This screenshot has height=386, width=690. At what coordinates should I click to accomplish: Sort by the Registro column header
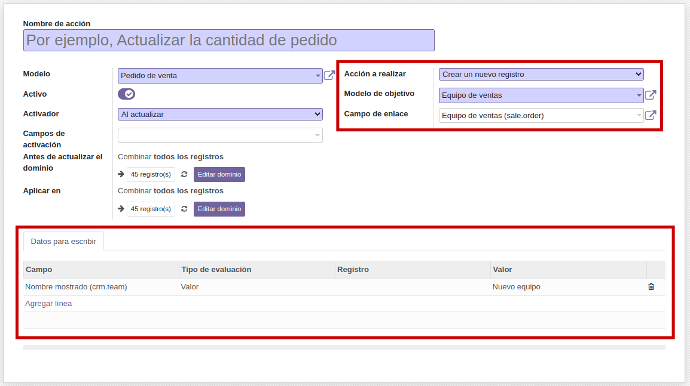click(x=413, y=269)
